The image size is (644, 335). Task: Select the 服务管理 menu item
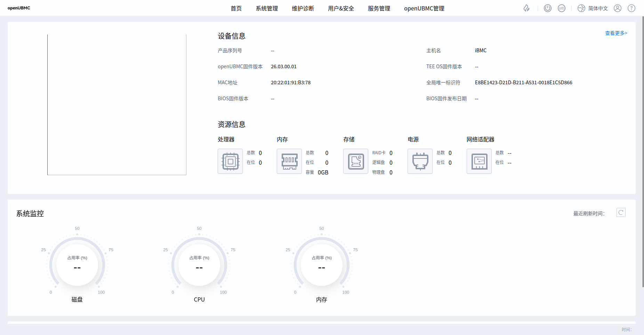[x=379, y=8]
